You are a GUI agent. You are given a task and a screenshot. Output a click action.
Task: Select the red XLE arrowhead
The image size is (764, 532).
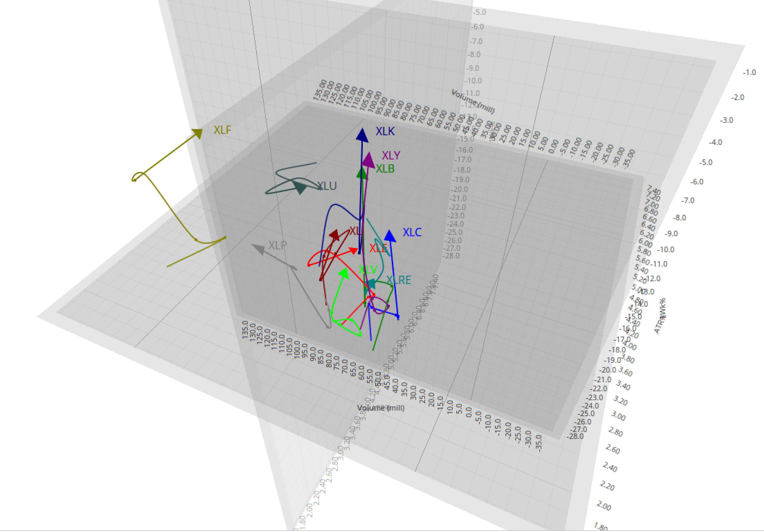pyautogui.click(x=353, y=250)
